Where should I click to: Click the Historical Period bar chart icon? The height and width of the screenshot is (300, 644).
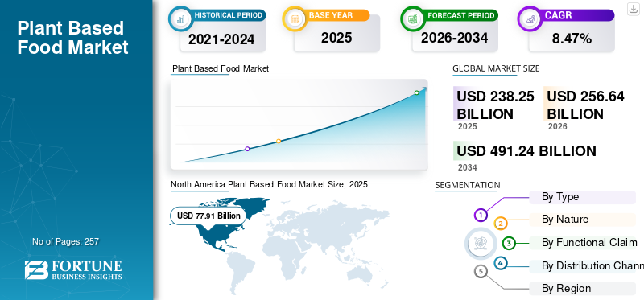(x=180, y=18)
